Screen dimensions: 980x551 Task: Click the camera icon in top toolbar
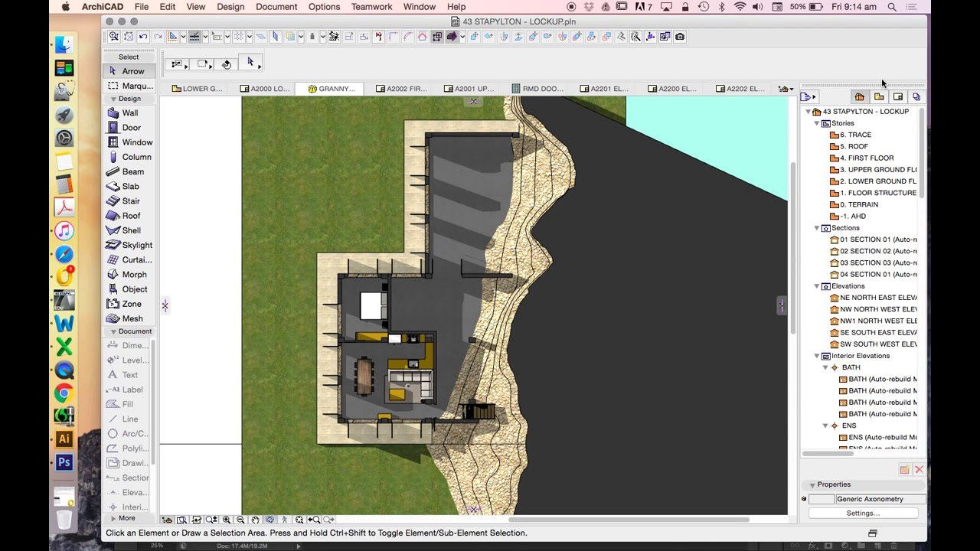coord(680,36)
